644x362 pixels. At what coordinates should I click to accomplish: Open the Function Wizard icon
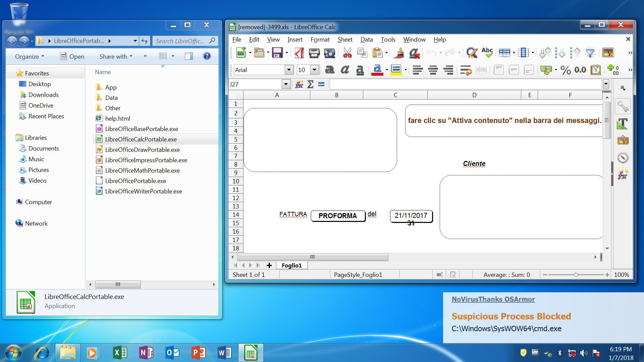299,84
